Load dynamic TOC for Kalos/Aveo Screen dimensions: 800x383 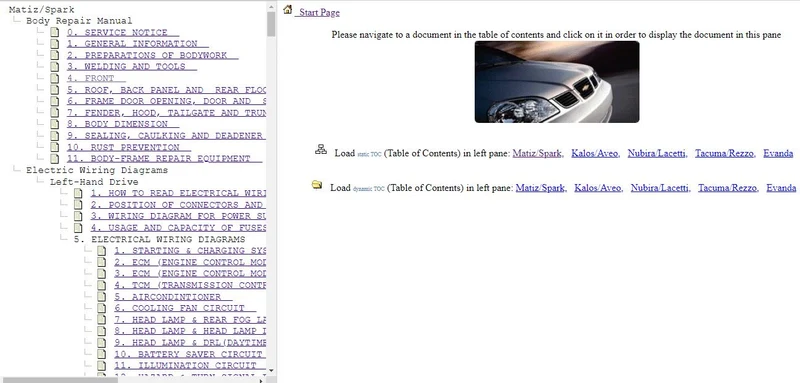[597, 188]
